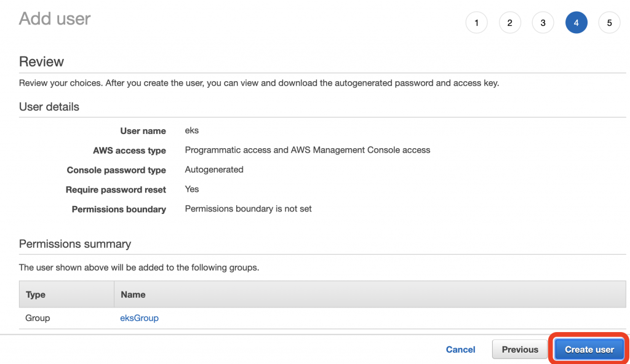The width and height of the screenshot is (630, 364).
Task: Open the eksGroup group link
Action: [139, 318]
